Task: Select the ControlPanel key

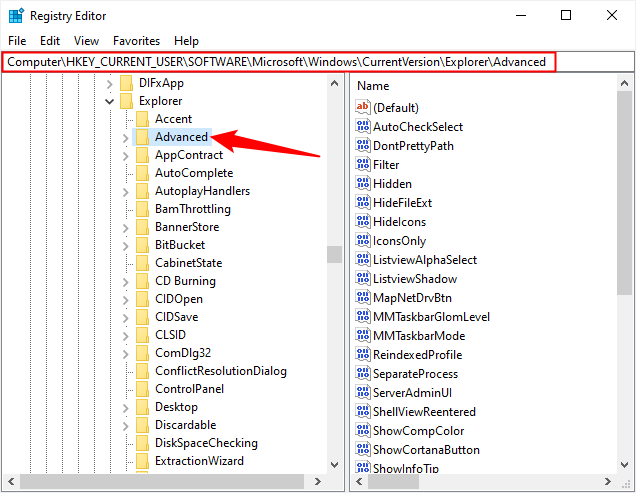Action: click(189, 389)
